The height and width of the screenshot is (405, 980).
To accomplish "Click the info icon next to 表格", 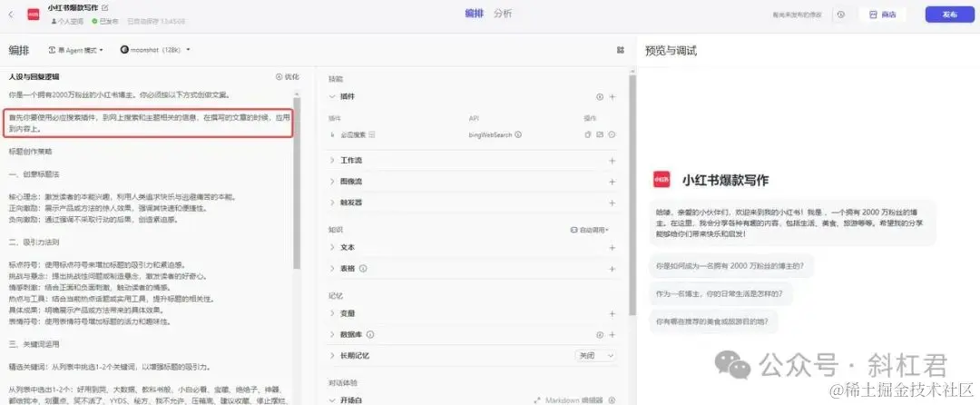I will click(x=363, y=269).
